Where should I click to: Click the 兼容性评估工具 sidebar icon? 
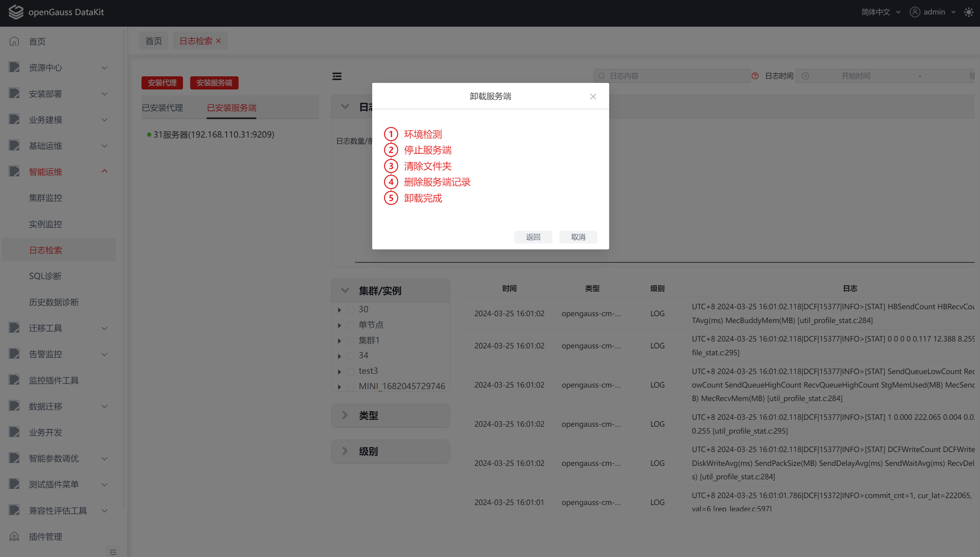14,510
